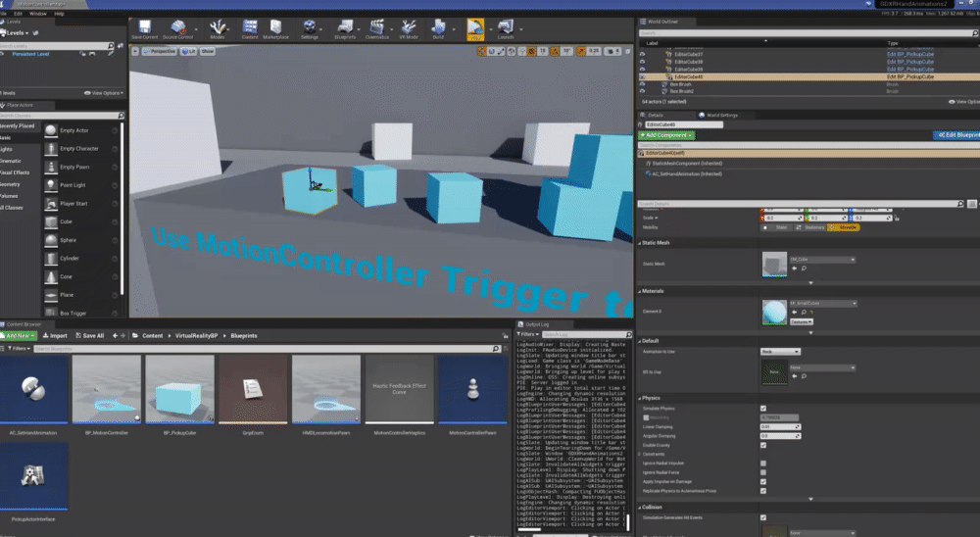Image resolution: width=980 pixels, height=537 pixels.
Task: Open the BS to Use asset dropdown
Action: click(822, 367)
